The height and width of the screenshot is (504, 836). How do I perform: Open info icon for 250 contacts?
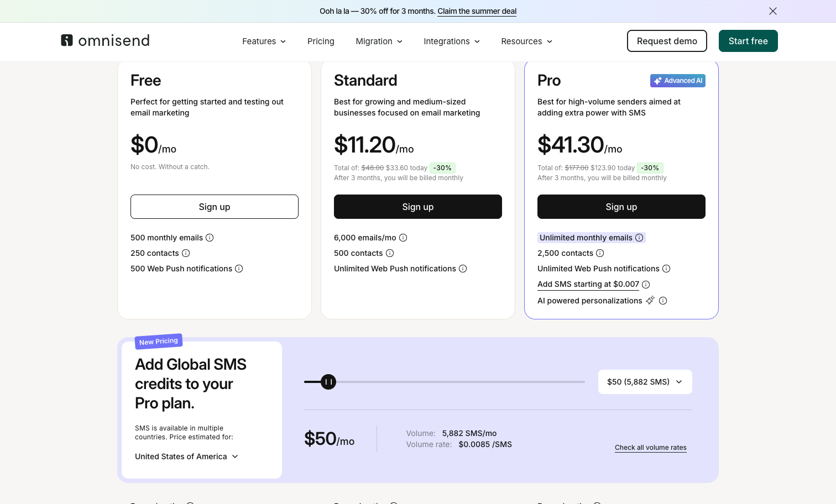tap(186, 253)
